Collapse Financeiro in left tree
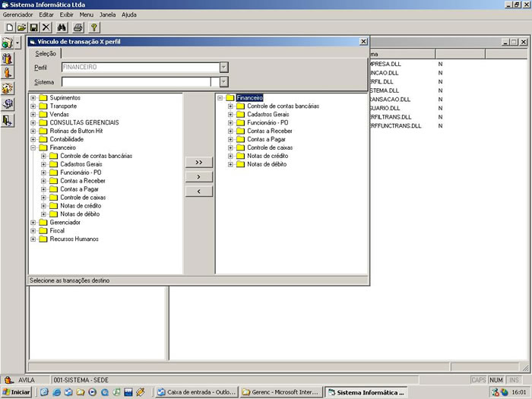532x399 pixels. coord(33,147)
